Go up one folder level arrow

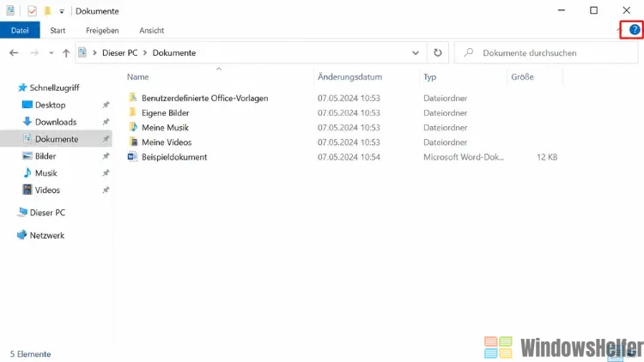(x=66, y=53)
